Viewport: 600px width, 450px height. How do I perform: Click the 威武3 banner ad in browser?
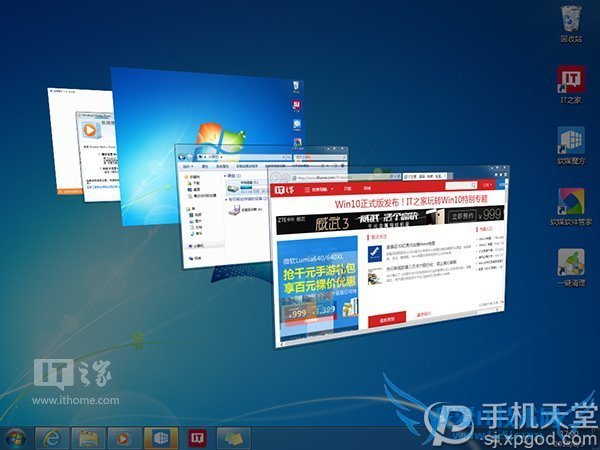pyautogui.click(x=390, y=221)
